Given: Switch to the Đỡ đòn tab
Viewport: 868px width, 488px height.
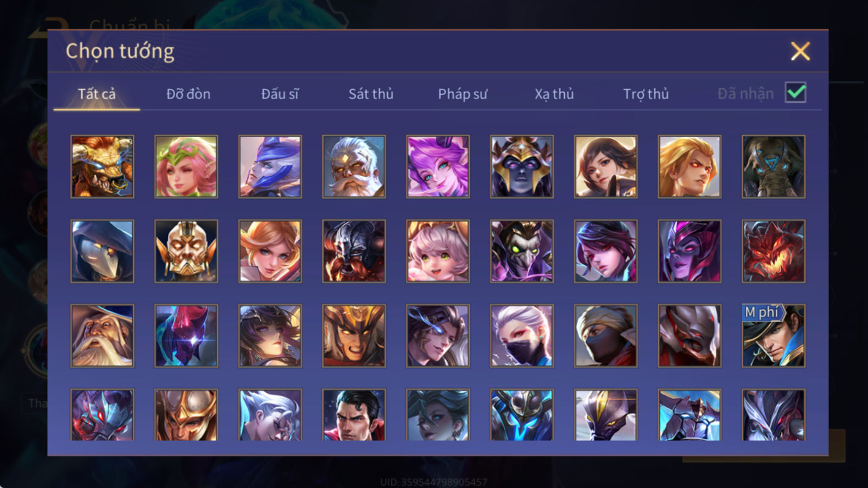Looking at the screenshot, I should 188,94.
